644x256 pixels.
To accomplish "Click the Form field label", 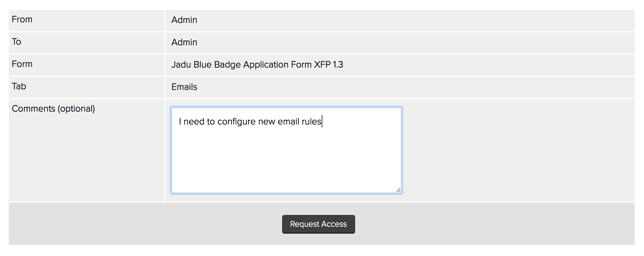I will (22, 64).
